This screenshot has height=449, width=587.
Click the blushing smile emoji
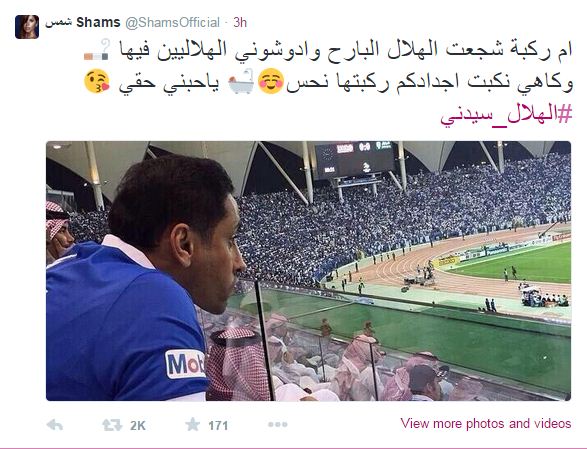tap(272, 81)
